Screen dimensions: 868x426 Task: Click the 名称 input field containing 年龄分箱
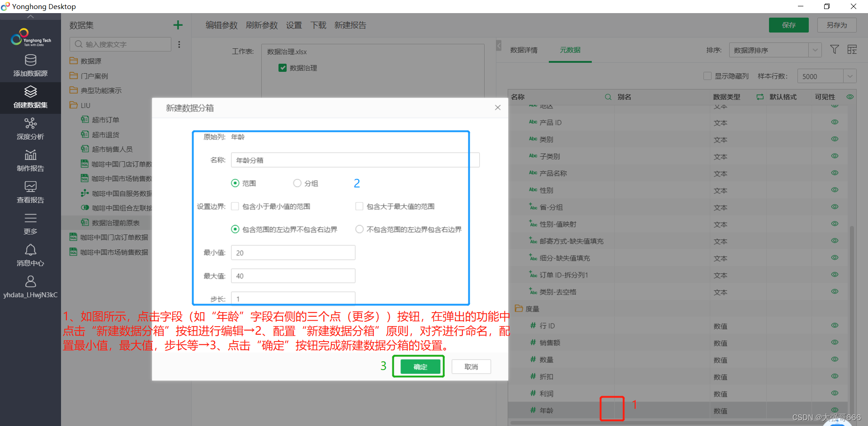tap(355, 160)
